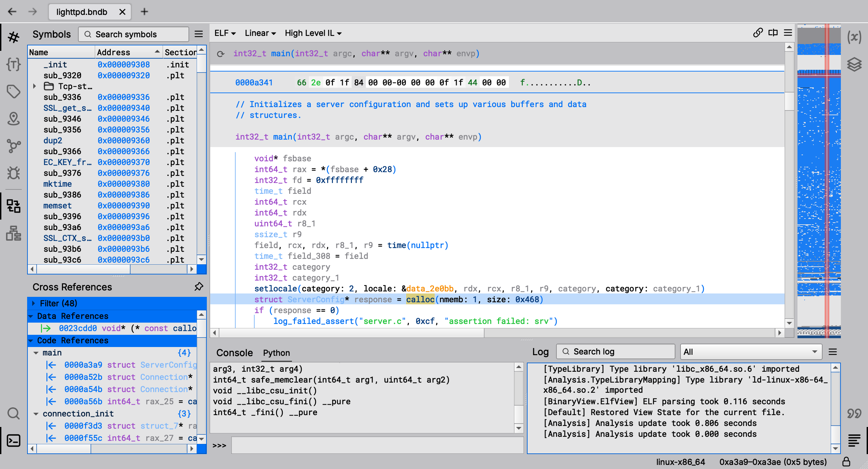Toggle the Cross References pin
This screenshot has width=868, height=469.
[199, 287]
